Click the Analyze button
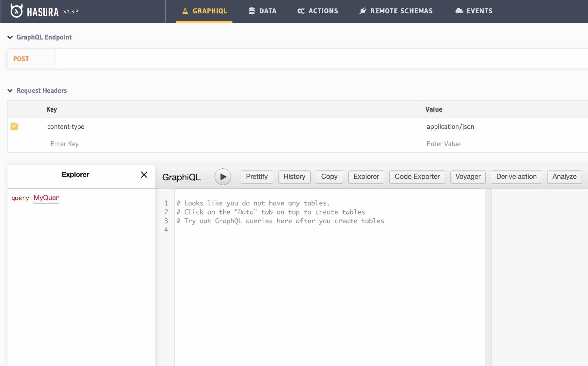This screenshot has height=366, width=588. (564, 177)
